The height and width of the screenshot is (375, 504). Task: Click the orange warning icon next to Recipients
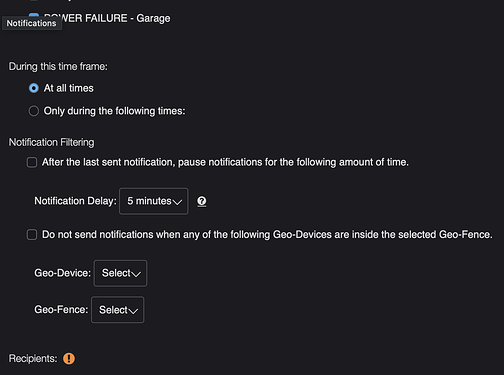click(x=69, y=359)
